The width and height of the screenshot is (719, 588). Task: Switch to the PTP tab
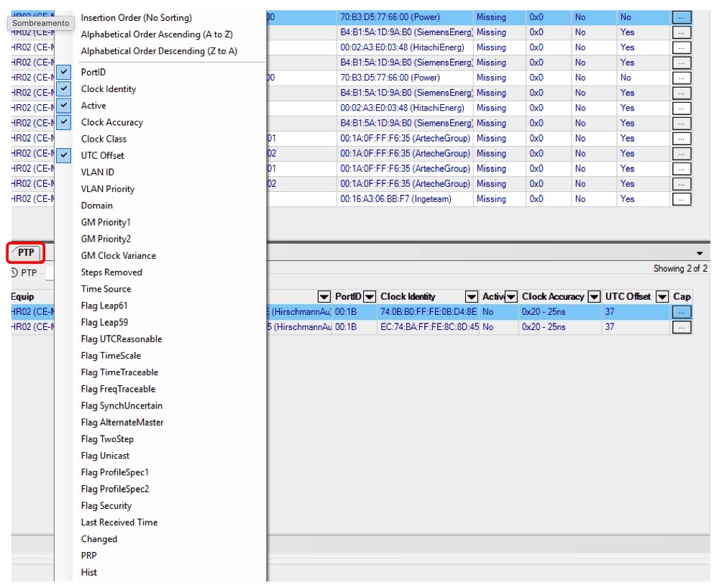[x=25, y=253]
